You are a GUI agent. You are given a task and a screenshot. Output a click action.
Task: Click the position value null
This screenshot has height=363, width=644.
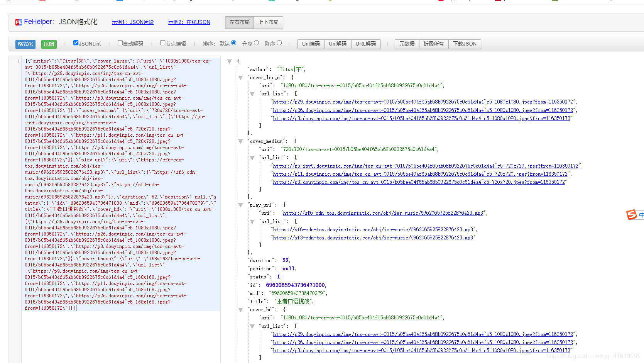click(288, 269)
